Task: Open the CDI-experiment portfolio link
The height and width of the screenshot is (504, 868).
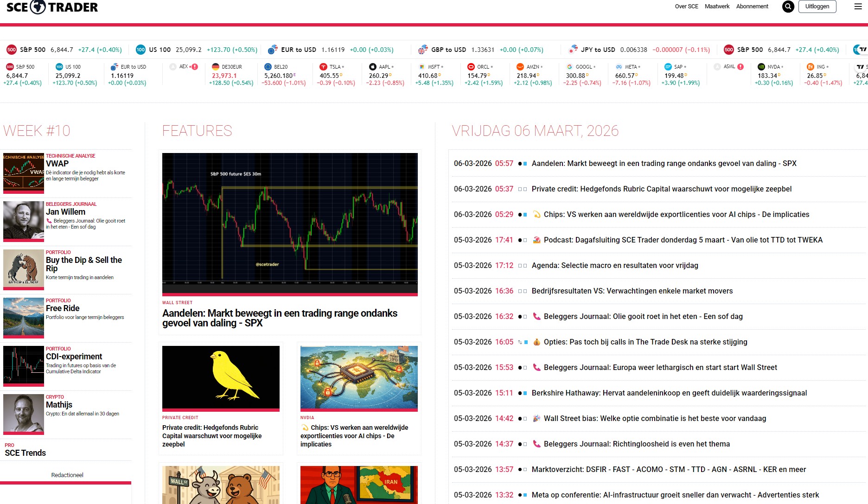Action: coord(74,357)
